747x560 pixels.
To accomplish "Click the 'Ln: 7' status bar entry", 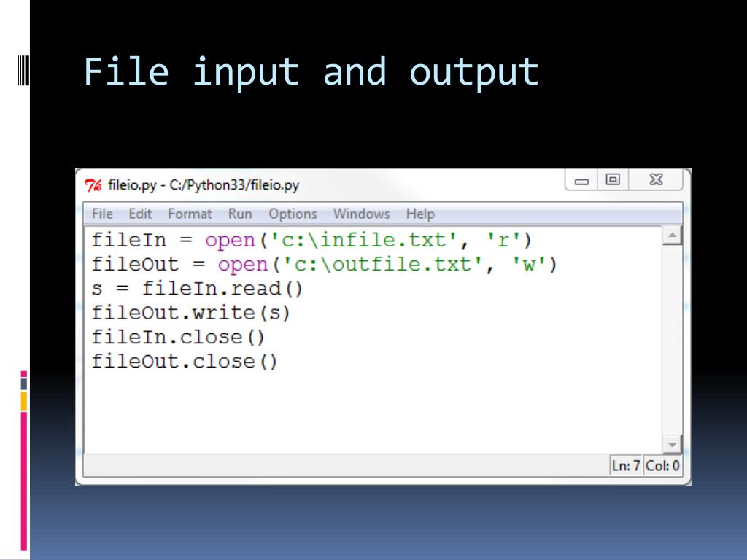I will [626, 465].
